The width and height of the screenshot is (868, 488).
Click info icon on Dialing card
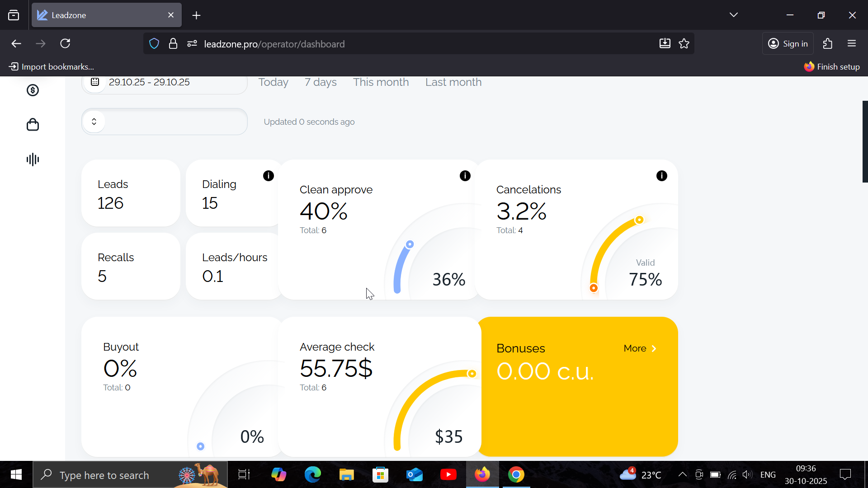coord(269,176)
